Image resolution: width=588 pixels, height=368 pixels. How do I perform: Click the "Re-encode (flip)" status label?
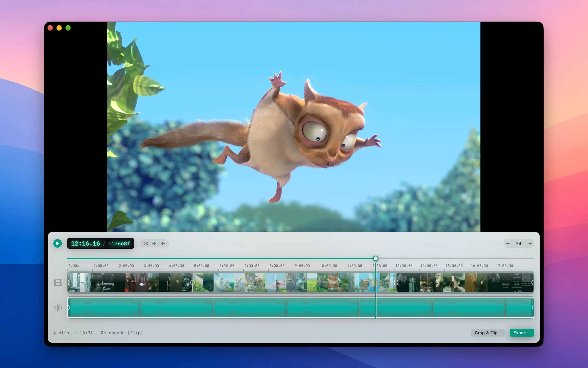tap(122, 333)
